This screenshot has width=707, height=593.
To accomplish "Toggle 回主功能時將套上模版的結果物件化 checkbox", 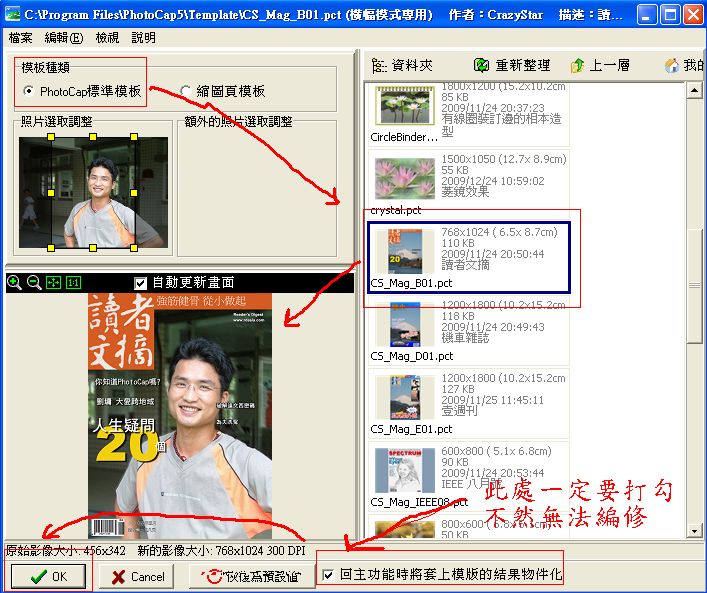I will point(329,575).
